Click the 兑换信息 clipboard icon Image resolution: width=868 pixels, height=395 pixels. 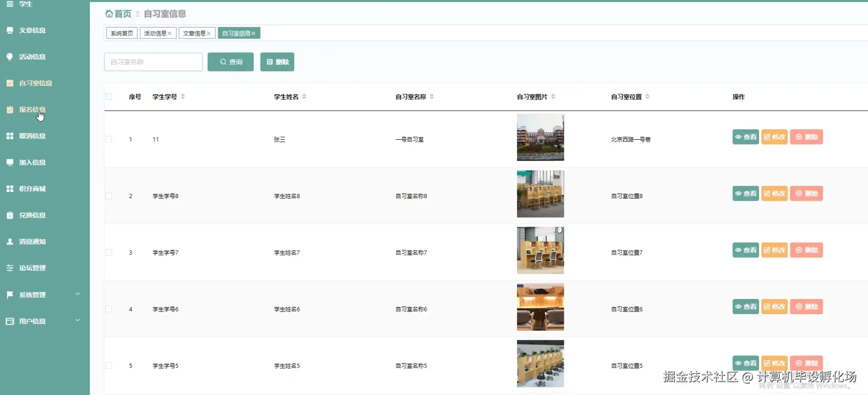10,215
